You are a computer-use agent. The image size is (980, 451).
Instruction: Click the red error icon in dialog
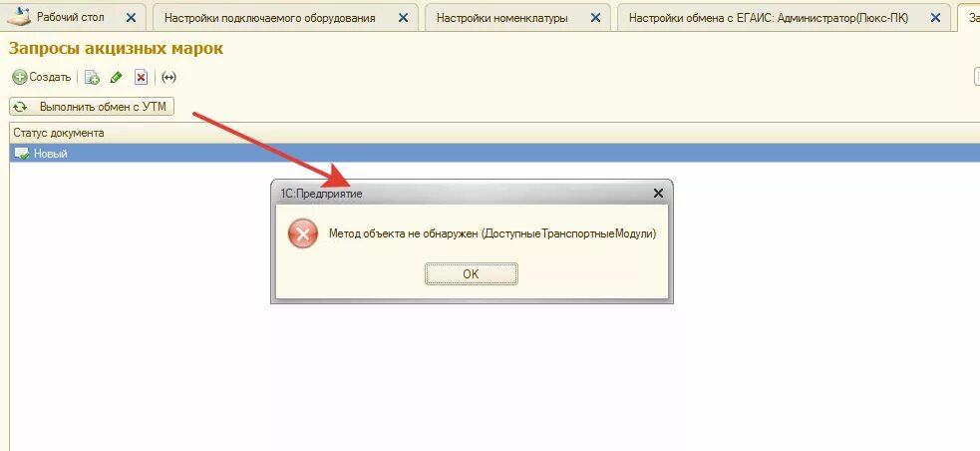tap(302, 233)
